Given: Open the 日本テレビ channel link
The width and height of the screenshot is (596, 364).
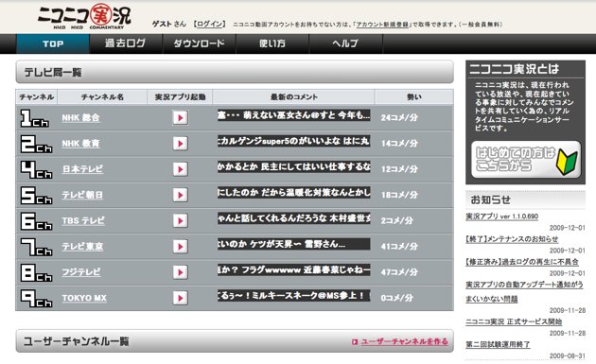Looking at the screenshot, I should click(x=82, y=169).
